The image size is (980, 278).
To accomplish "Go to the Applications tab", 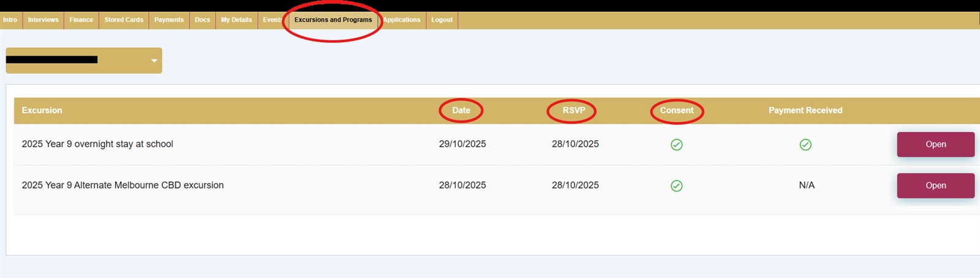I will (402, 20).
